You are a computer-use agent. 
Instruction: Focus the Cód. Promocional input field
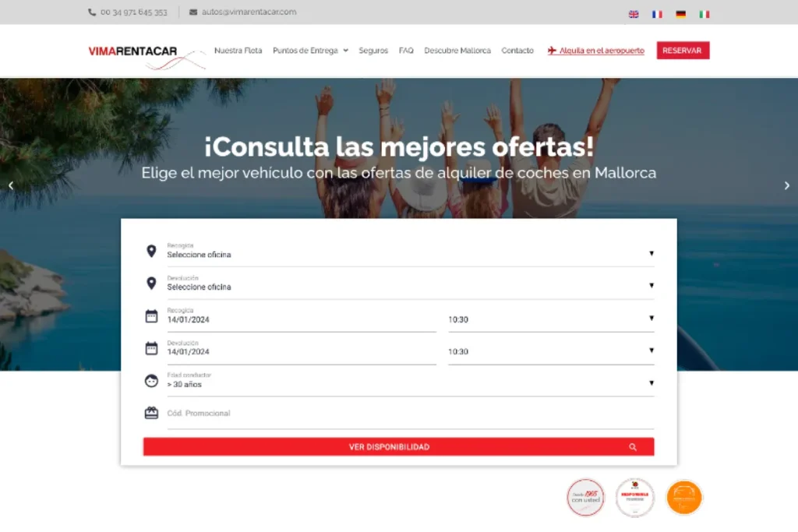(410, 414)
